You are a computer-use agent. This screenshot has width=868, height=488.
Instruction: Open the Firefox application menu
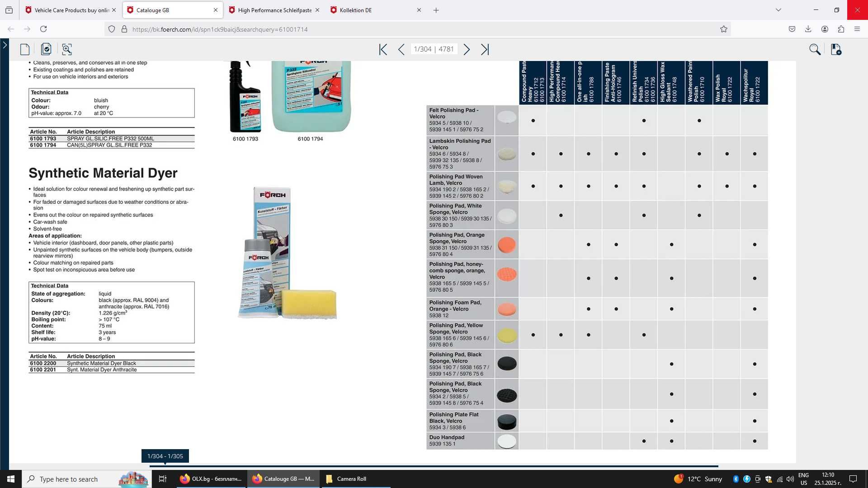coord(857,29)
